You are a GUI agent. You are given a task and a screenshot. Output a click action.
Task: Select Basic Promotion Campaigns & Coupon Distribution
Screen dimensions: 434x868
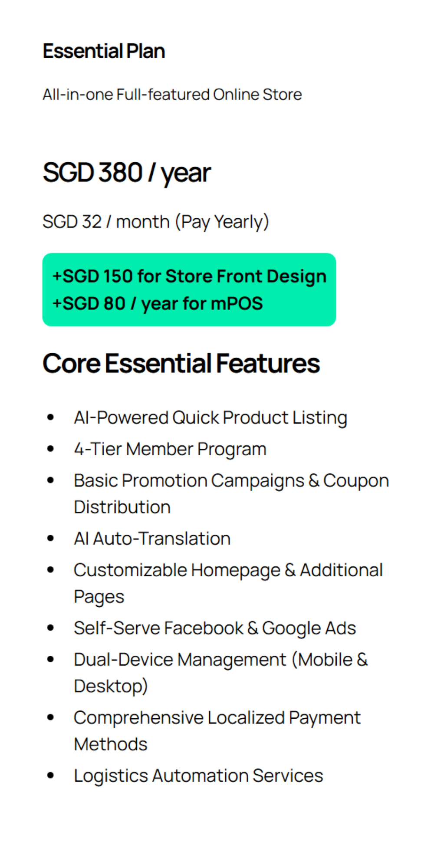pos(231,481)
